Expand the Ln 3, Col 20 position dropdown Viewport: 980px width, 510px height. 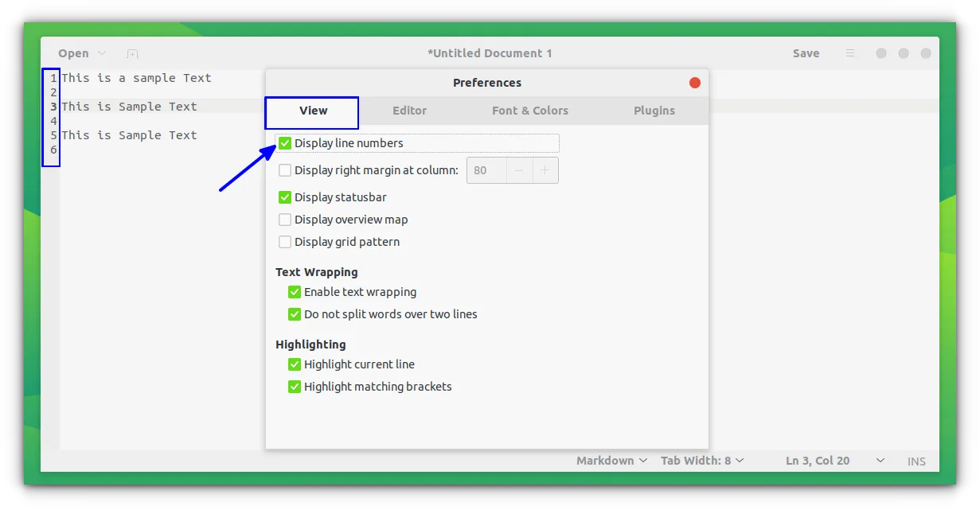[x=880, y=461]
